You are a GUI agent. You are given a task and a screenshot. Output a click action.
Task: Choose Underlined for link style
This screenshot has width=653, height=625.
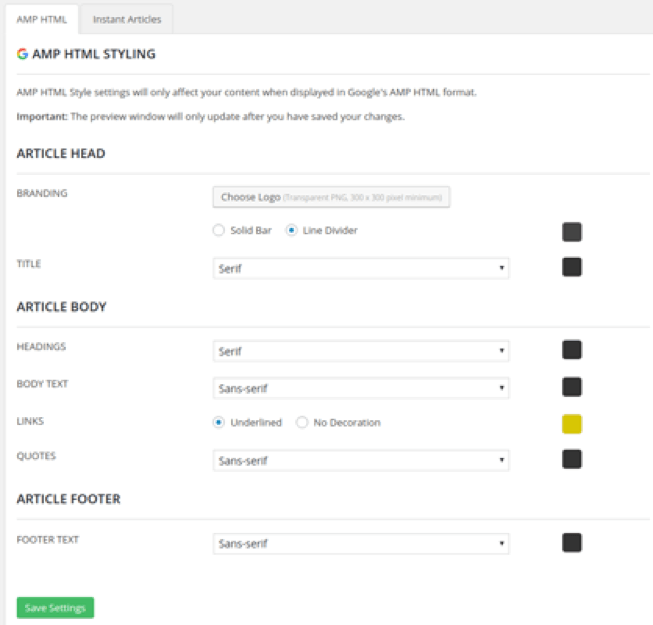pos(219,423)
